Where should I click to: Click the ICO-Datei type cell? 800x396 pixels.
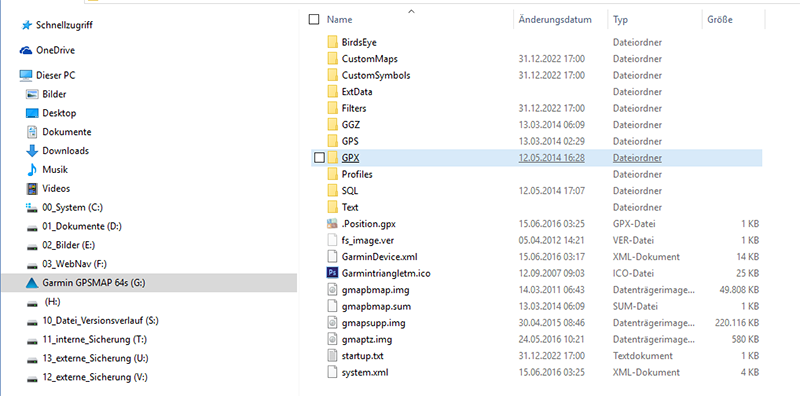click(x=633, y=273)
